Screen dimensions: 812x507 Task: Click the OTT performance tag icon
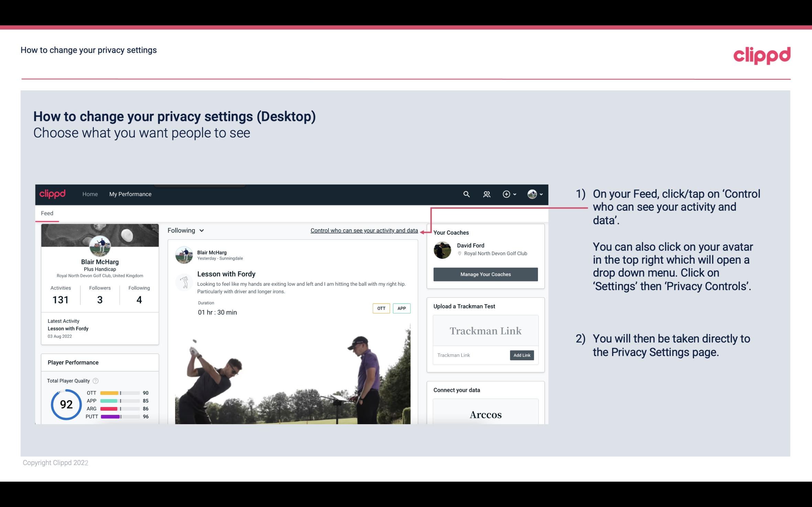[x=381, y=308]
